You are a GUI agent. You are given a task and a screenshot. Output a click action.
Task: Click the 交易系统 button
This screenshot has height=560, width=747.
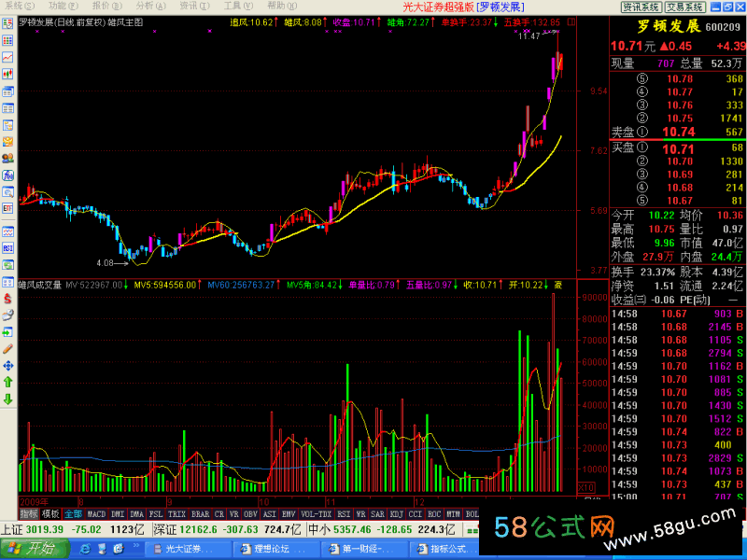[684, 7]
